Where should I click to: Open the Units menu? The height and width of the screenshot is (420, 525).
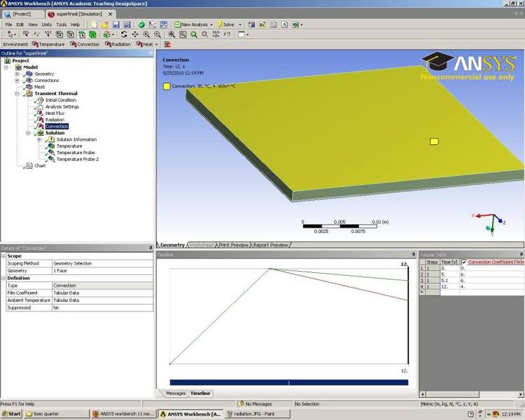point(46,24)
